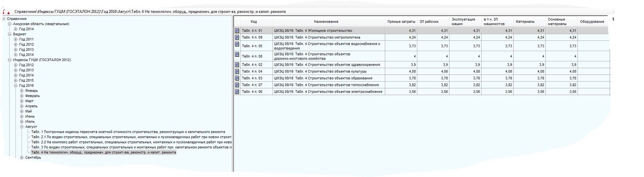Click document icon for объектов образования row
The image size is (644, 177).
click(237, 78)
